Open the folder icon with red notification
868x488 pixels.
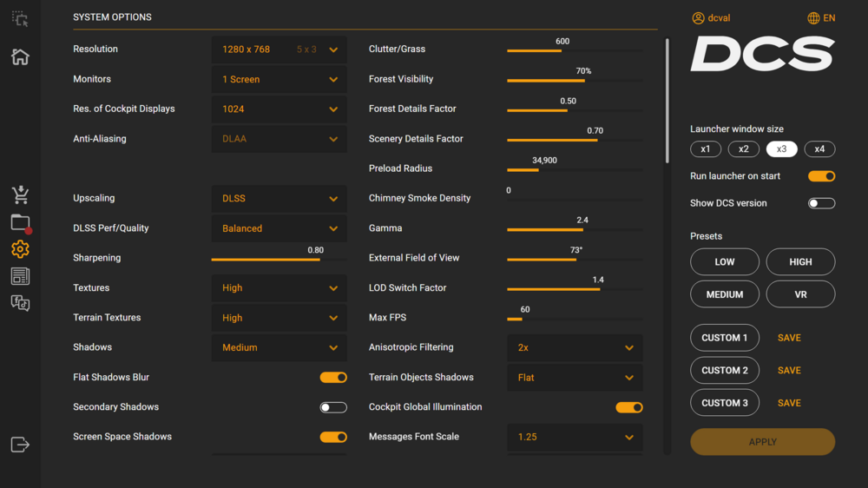(x=20, y=222)
